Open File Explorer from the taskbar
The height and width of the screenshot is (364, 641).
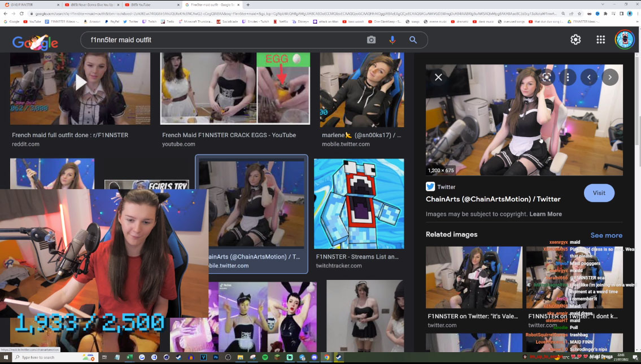point(241,357)
